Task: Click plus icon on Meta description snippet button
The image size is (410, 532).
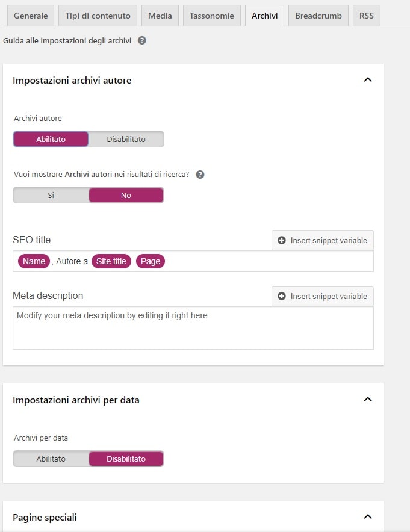Action: (282, 296)
